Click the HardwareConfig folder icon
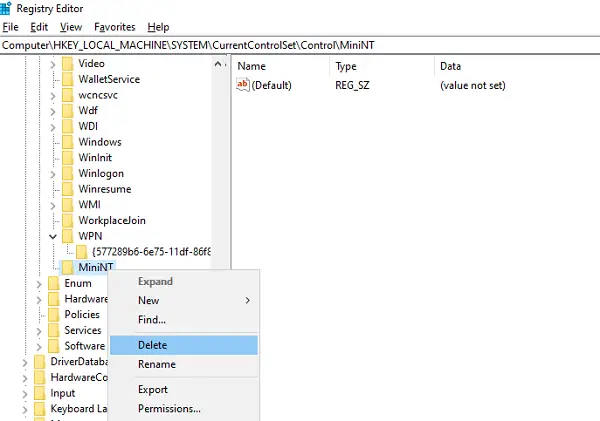The width and height of the screenshot is (600, 421). (x=39, y=377)
